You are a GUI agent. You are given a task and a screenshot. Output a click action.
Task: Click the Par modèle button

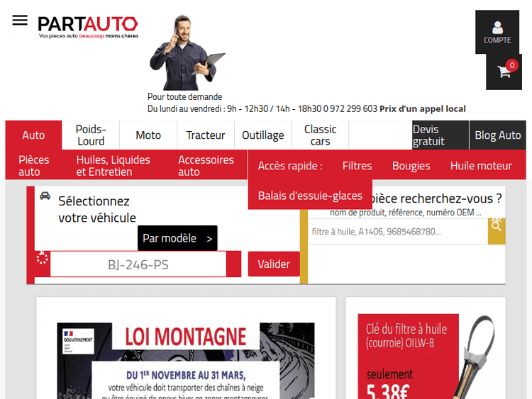[x=177, y=238]
